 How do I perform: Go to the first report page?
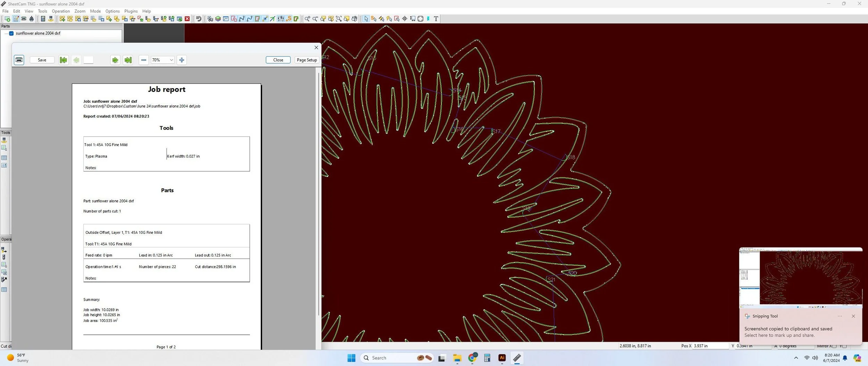[x=64, y=60]
